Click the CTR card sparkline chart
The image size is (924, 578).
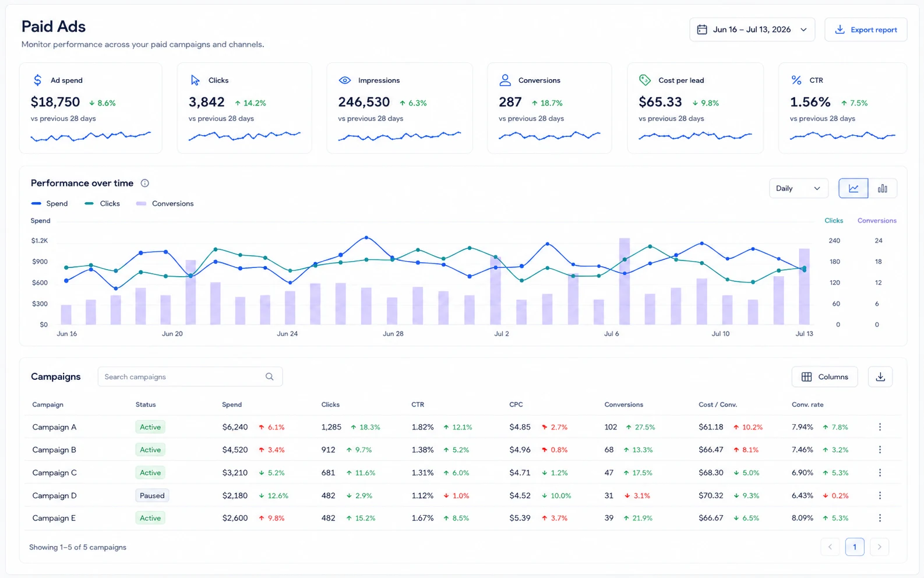[x=842, y=136]
